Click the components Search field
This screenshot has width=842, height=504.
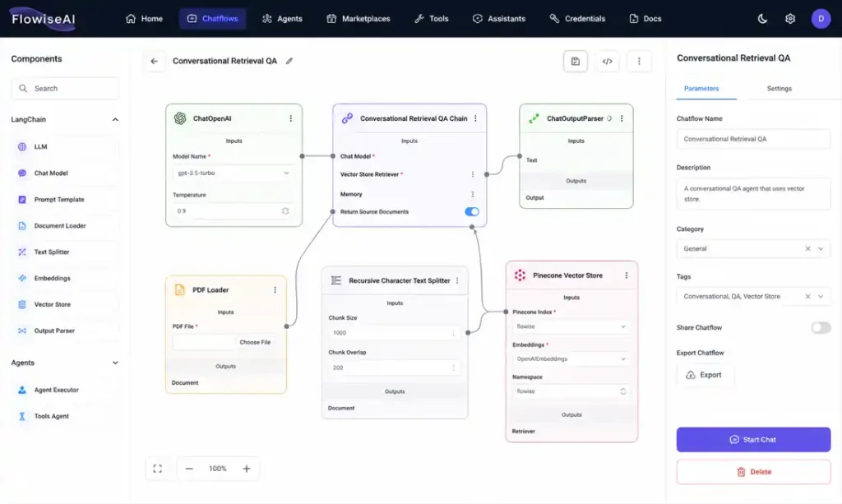point(65,89)
